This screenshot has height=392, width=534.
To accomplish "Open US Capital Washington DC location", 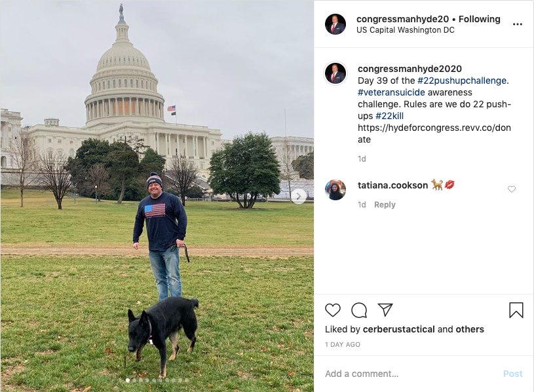I will [x=406, y=30].
